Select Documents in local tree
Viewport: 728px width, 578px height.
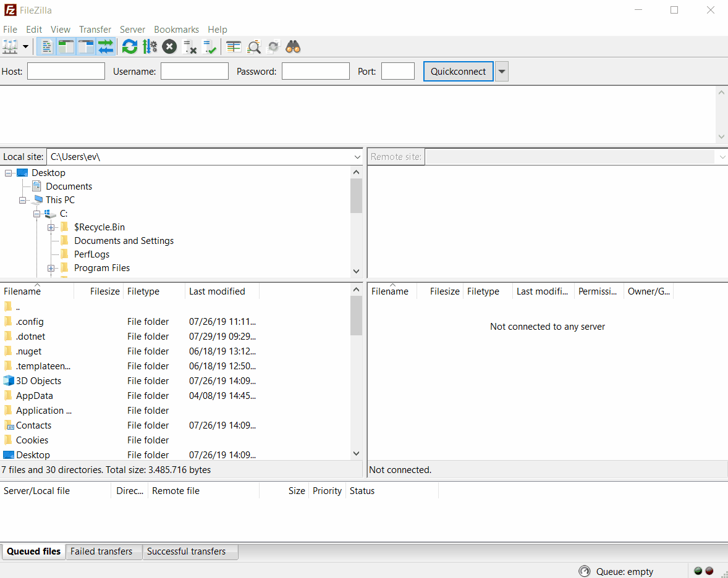pyautogui.click(x=69, y=186)
